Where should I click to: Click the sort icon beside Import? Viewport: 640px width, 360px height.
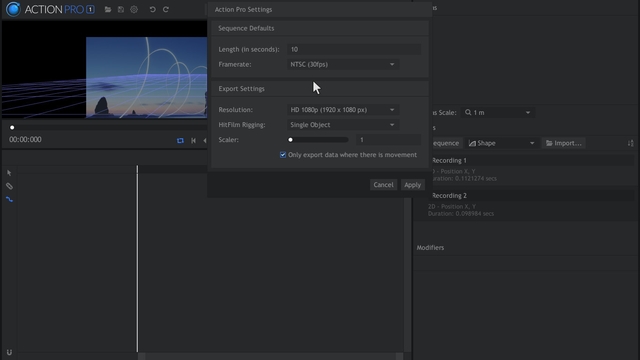631,143
